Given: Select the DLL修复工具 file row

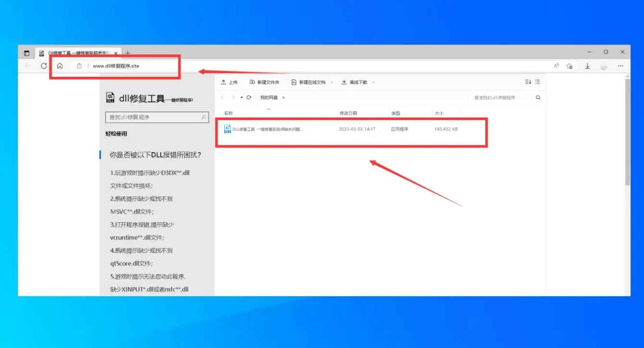Looking at the screenshot, I should [x=351, y=129].
